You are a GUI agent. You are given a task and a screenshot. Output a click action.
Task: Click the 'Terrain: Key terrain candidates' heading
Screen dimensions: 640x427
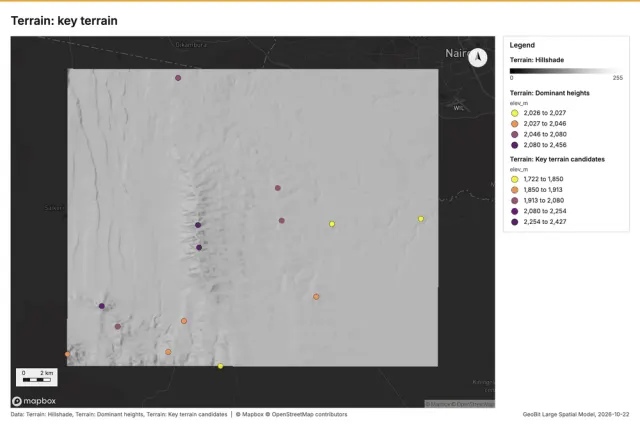(557, 159)
